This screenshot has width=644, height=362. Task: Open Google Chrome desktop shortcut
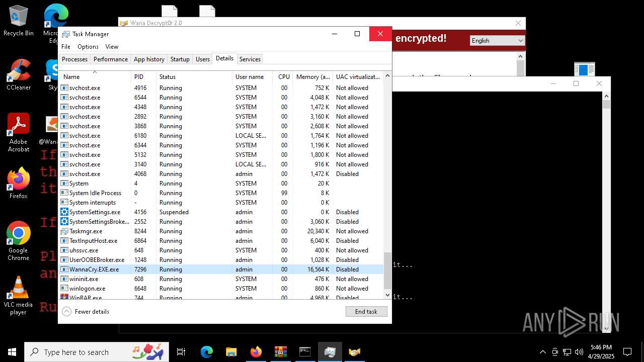coord(18,241)
